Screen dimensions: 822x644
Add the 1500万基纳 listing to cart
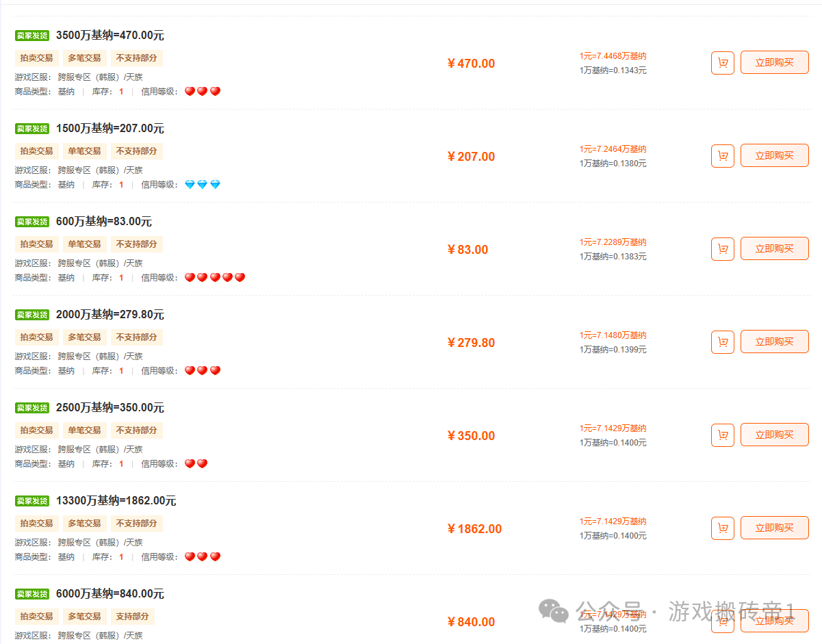[722, 156]
